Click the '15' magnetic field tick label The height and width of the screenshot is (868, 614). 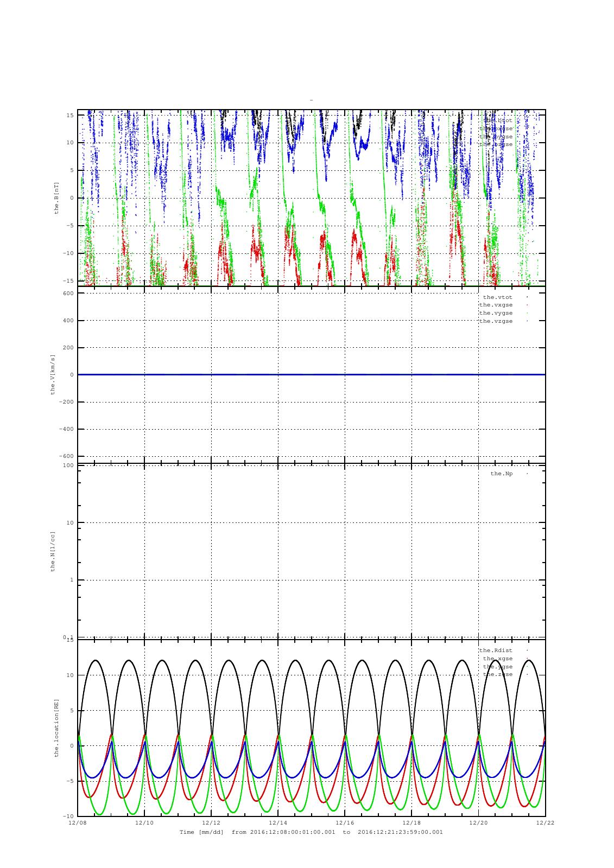[x=71, y=115]
